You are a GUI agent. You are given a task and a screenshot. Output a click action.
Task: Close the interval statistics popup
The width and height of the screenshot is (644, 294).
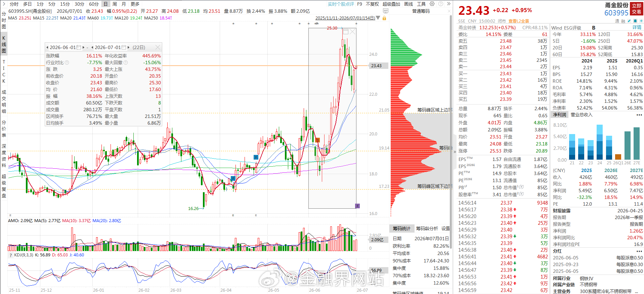[158, 47]
